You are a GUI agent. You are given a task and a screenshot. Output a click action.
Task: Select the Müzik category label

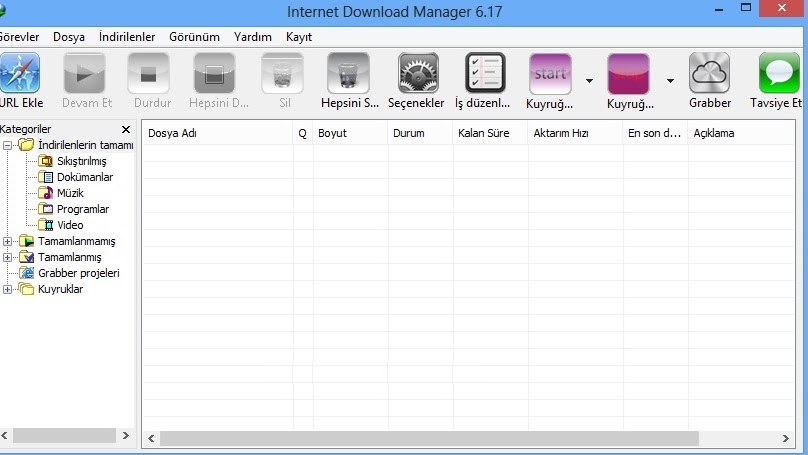(70, 193)
